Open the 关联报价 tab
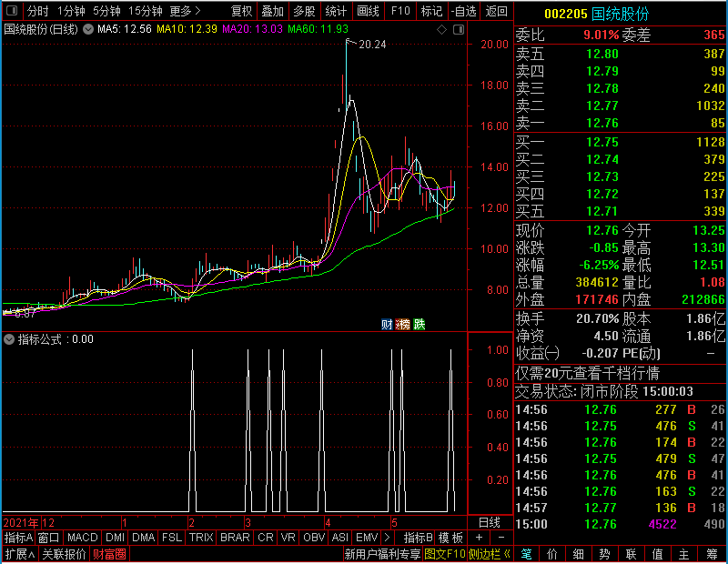 (x=64, y=554)
